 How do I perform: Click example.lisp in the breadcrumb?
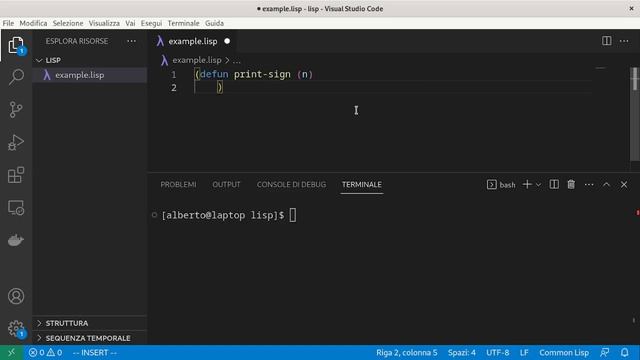pyautogui.click(x=197, y=60)
